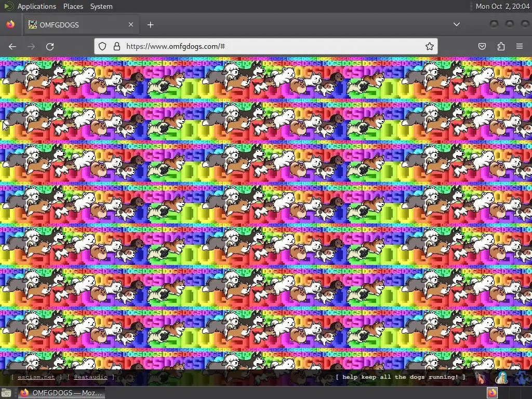Open the tracking protection shield icon
The width and height of the screenshot is (532, 399).
click(x=102, y=46)
